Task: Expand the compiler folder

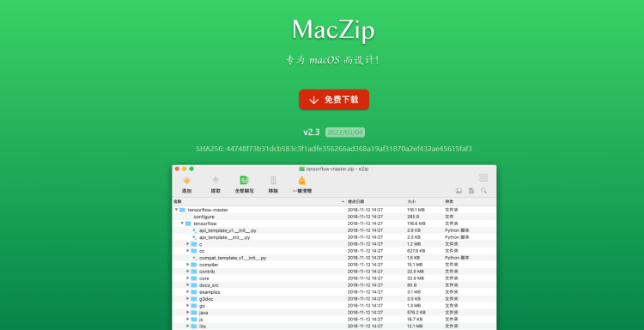Action: coord(188,264)
